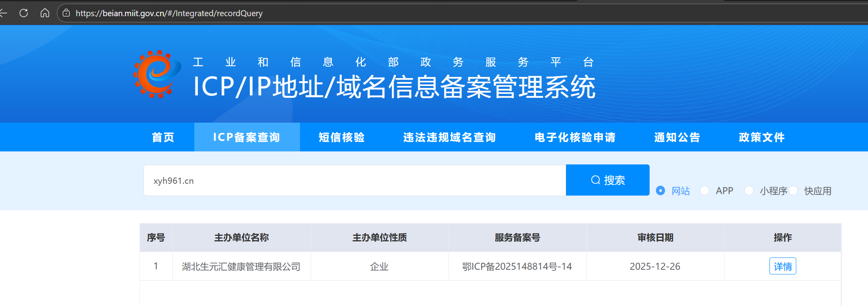Image resolution: width=868 pixels, height=306 pixels.
Task: Click review date 2025-12-26
Action: (x=655, y=267)
